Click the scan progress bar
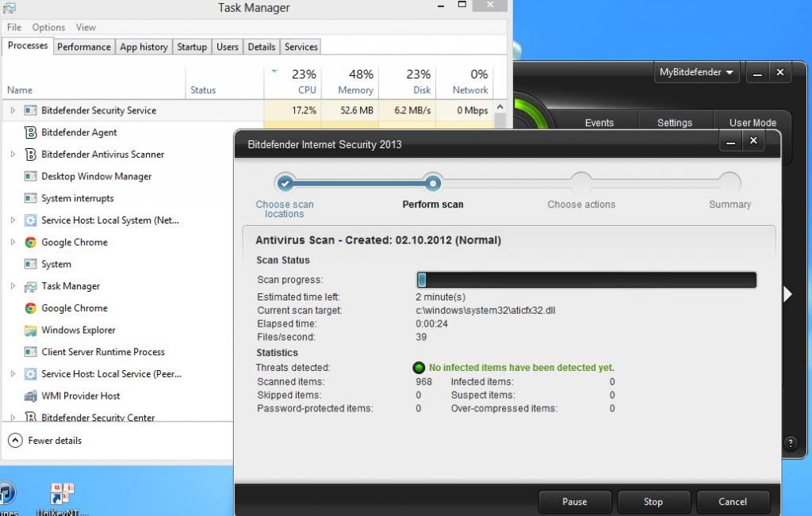The image size is (812, 516). click(586, 280)
